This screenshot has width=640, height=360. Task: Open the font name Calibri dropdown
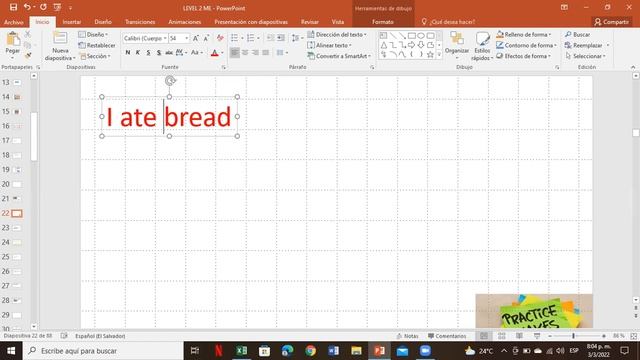click(x=165, y=38)
